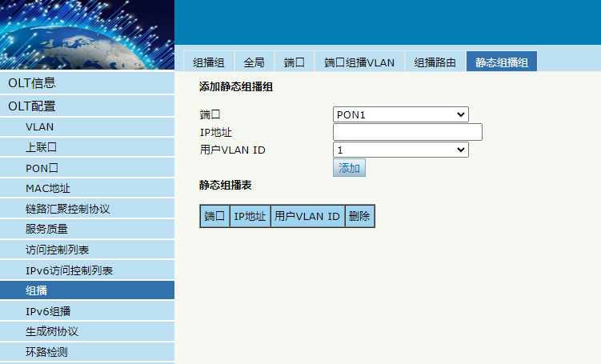The width and height of the screenshot is (601, 364).
Task: Select the 端口 tab
Action: pos(294,62)
